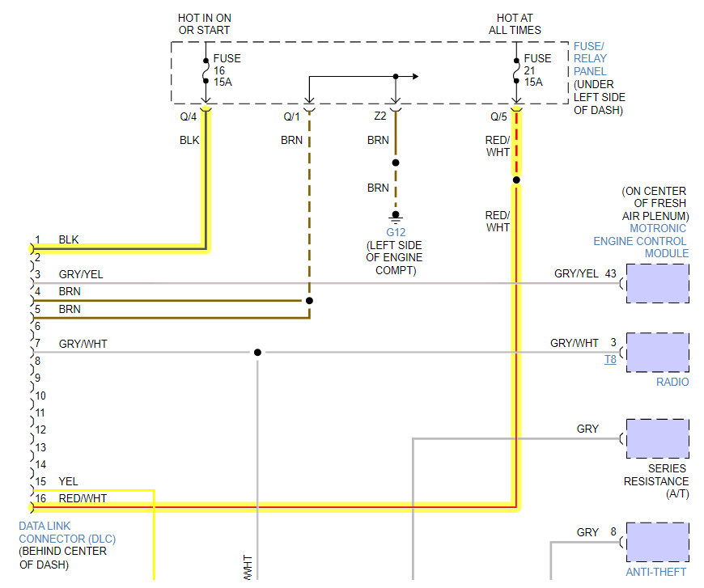The height and width of the screenshot is (588, 704).
Task: Click DLC pin number 9
Action: pyautogui.click(x=38, y=378)
